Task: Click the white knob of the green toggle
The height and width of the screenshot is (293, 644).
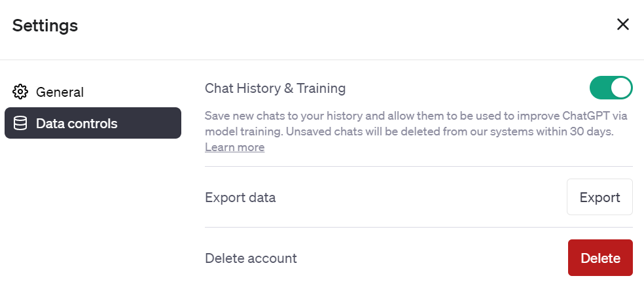Action: (x=621, y=88)
